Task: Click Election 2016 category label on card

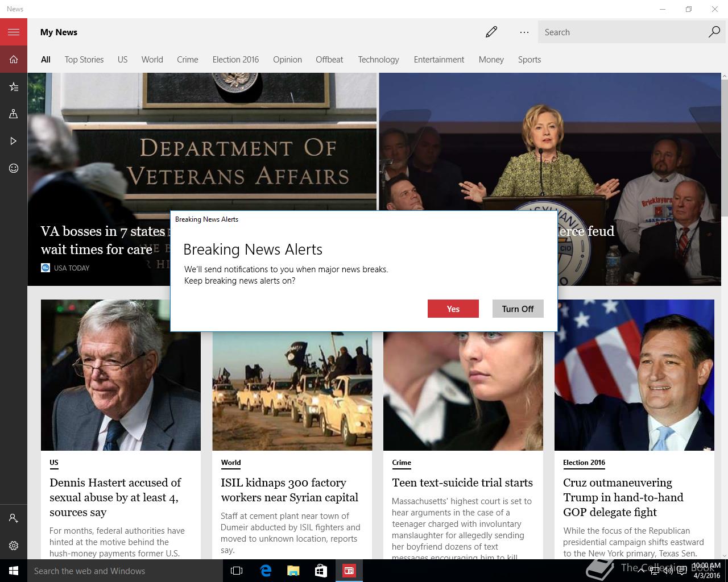Action: 584,463
